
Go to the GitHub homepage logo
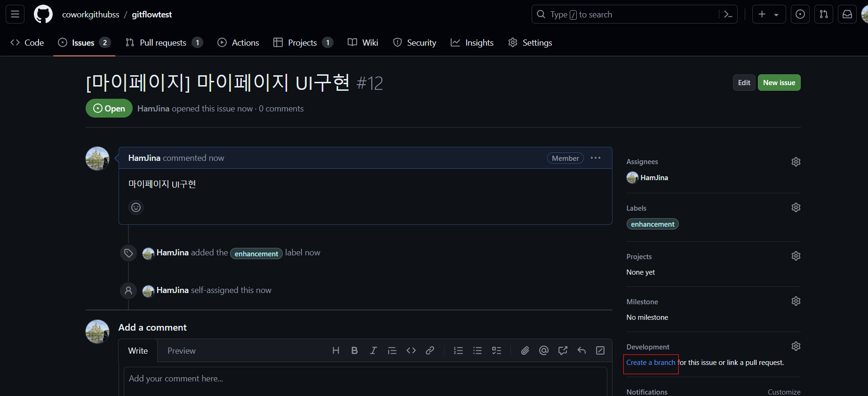pyautogui.click(x=43, y=14)
